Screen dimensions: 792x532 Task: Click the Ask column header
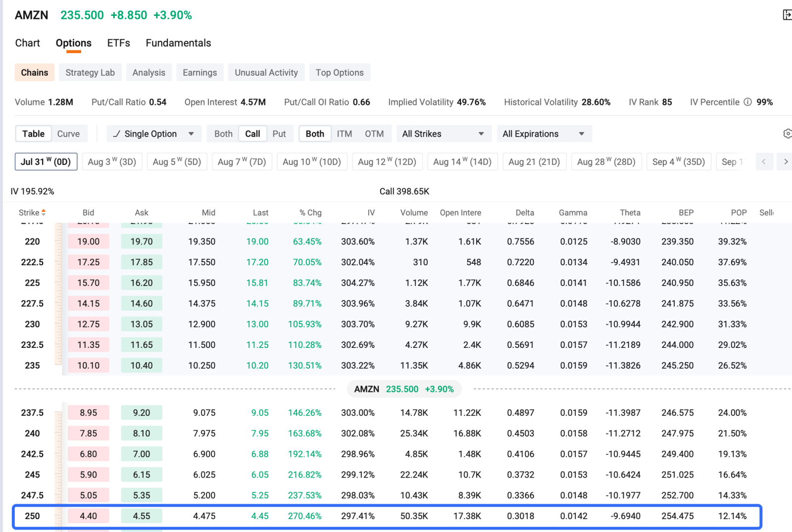pos(142,212)
